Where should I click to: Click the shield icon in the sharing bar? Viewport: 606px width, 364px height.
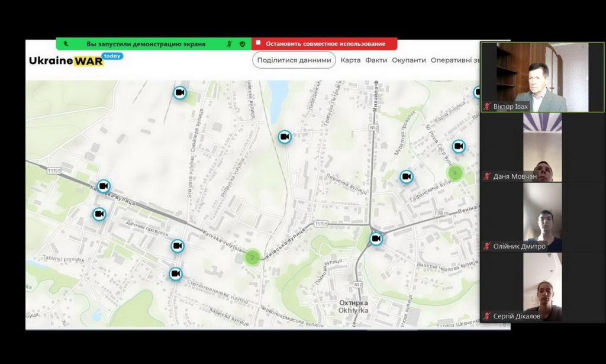point(242,44)
